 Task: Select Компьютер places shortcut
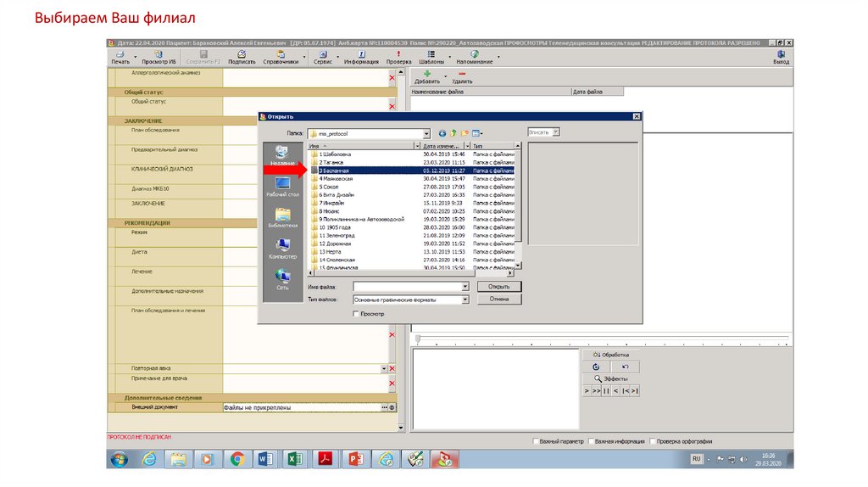point(282,249)
